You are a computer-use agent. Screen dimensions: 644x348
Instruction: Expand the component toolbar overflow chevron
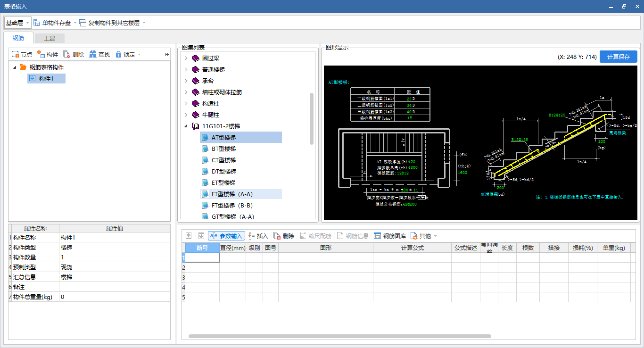[x=166, y=55]
